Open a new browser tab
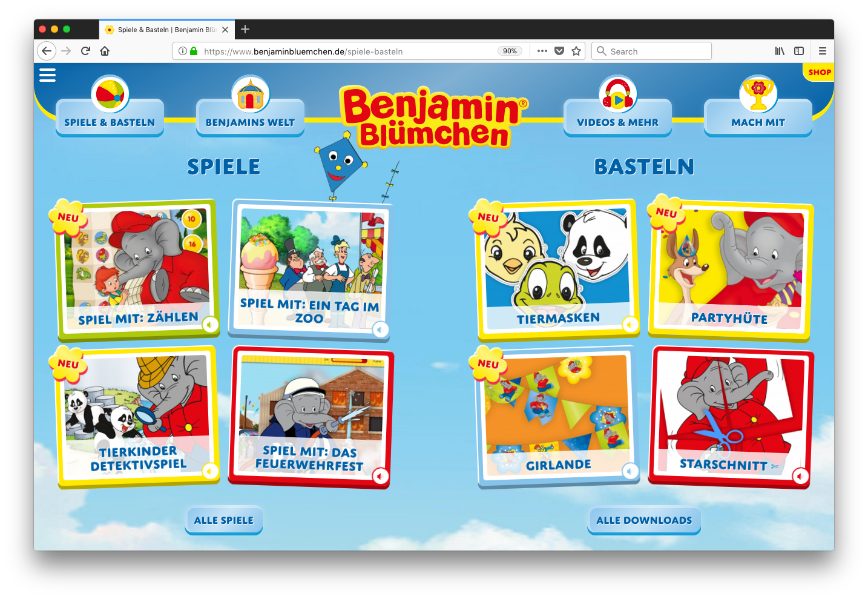The height and width of the screenshot is (599, 868). 245,29
